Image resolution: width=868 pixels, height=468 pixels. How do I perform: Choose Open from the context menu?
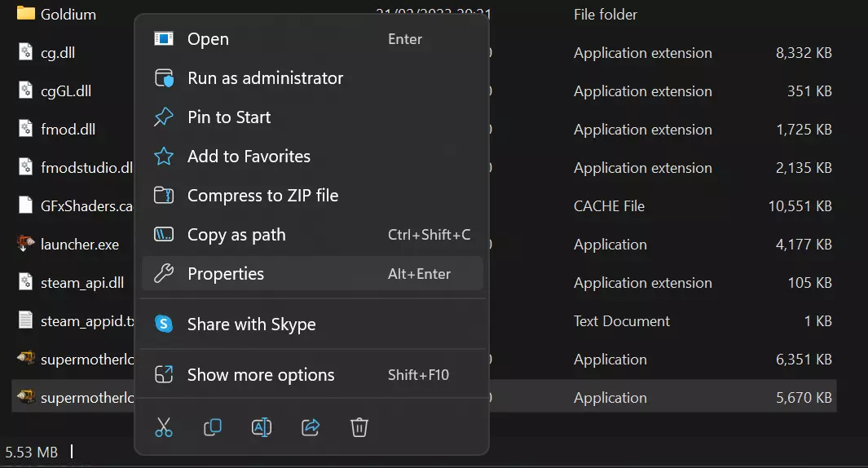[x=208, y=39]
